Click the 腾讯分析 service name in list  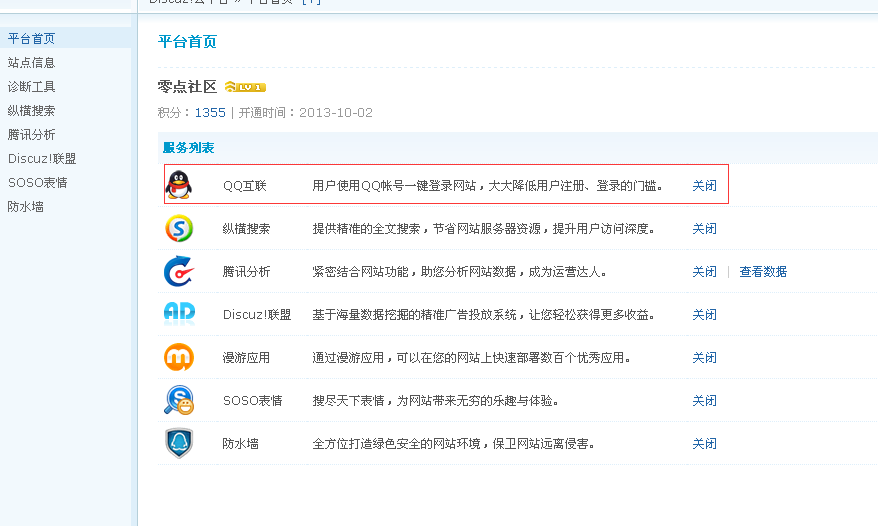[x=246, y=272]
